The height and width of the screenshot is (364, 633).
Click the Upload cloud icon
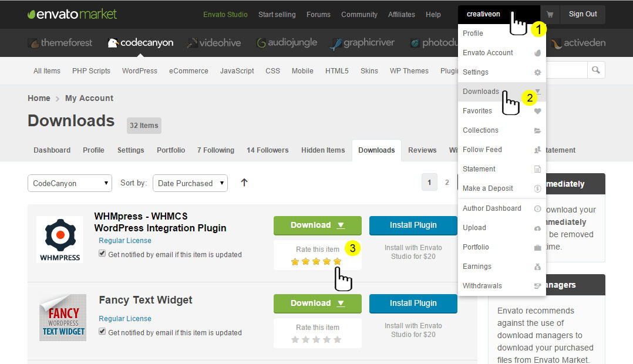(x=537, y=228)
